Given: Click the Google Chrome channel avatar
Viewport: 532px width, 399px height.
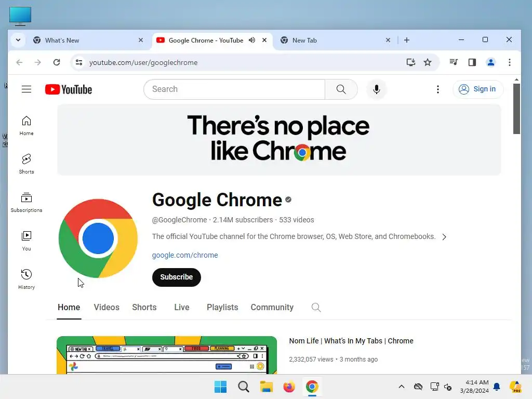Looking at the screenshot, I should pyautogui.click(x=98, y=238).
